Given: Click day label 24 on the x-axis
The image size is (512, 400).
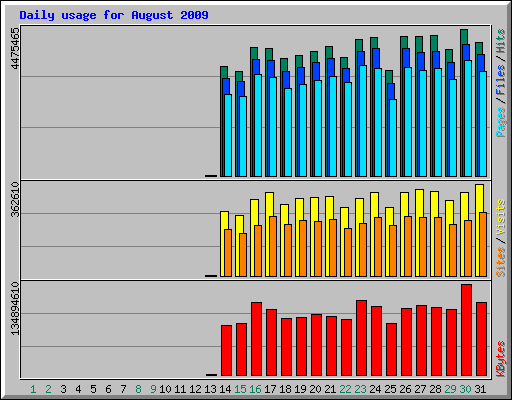Looking at the screenshot, I should coord(375,389).
